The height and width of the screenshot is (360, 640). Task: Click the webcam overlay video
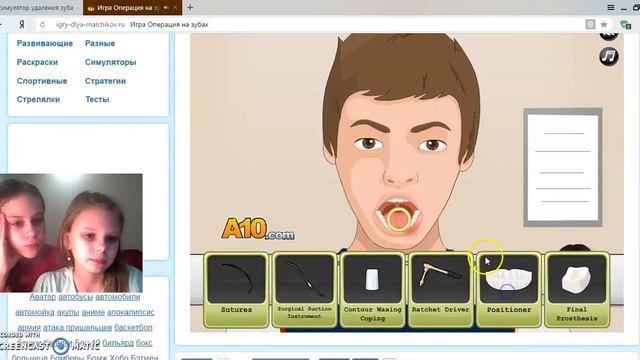click(71, 233)
